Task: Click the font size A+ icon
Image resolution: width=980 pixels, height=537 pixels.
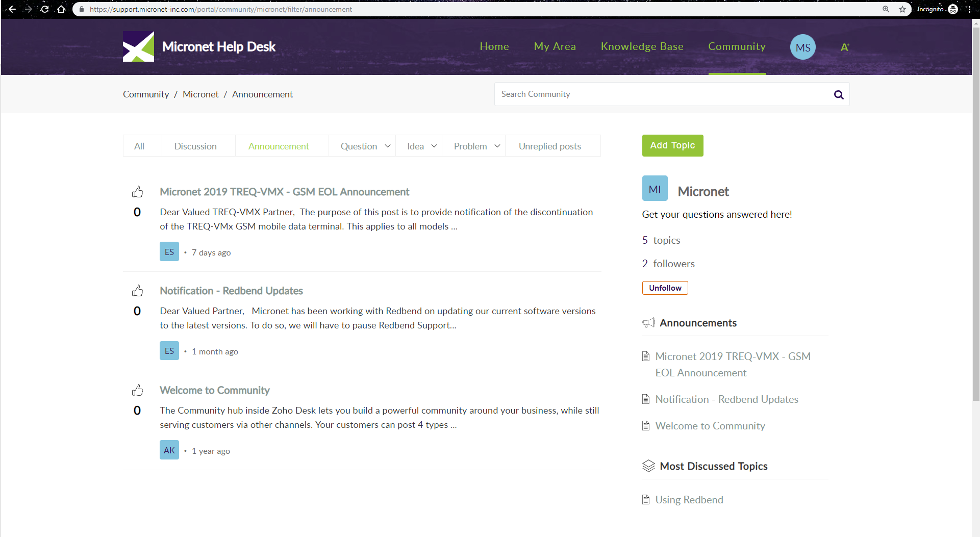Action: pos(845,47)
